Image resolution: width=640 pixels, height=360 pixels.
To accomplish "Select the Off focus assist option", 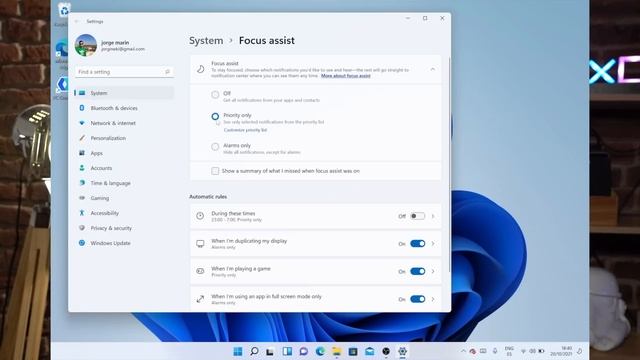I will (x=215, y=95).
